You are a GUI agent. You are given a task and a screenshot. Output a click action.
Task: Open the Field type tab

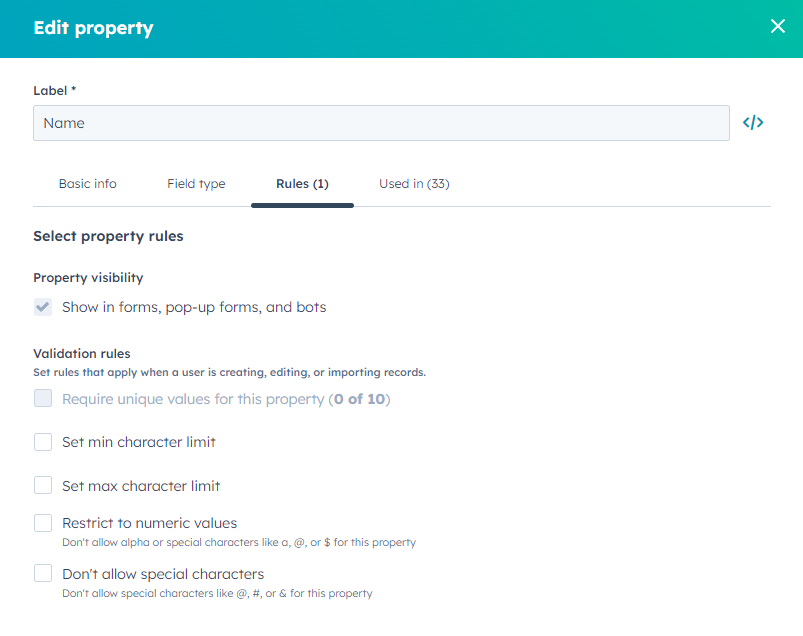(x=196, y=184)
